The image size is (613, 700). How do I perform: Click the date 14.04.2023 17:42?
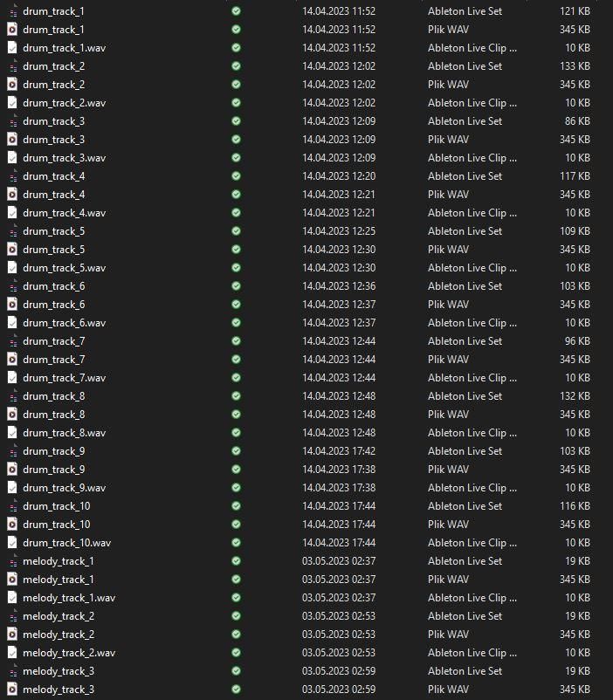[x=339, y=451]
